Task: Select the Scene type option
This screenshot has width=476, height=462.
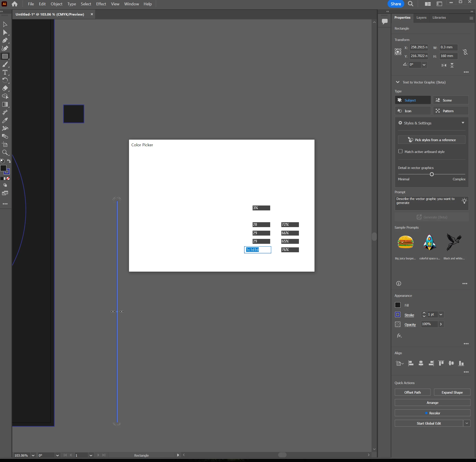Action: (451, 100)
